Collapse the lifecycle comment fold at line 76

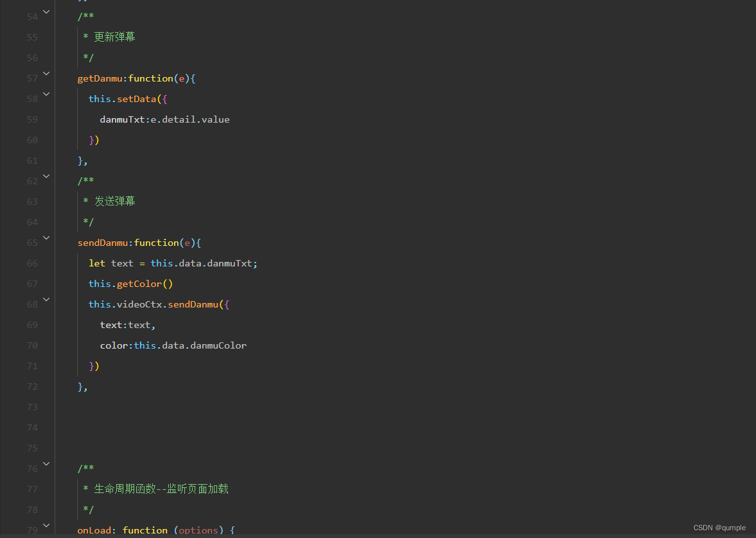coord(46,464)
